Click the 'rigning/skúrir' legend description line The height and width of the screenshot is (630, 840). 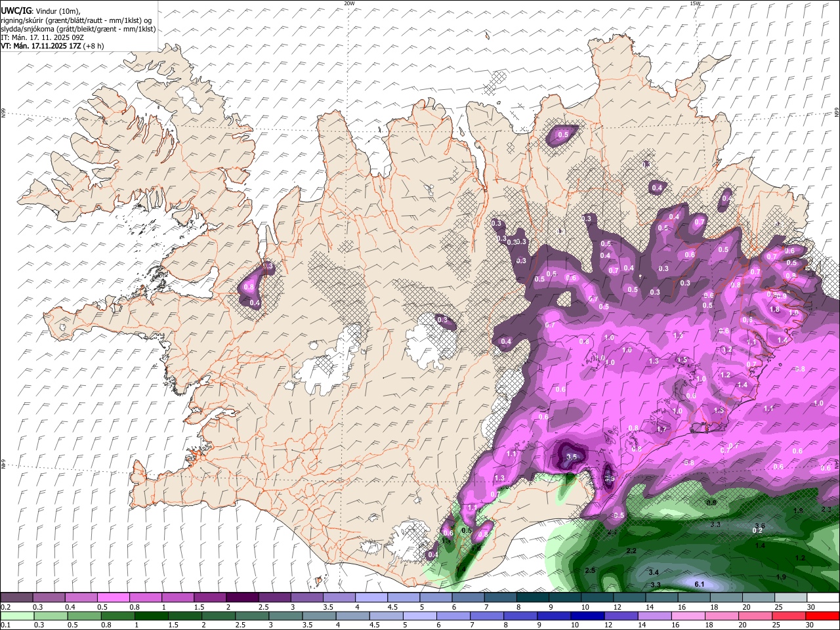tap(75, 20)
